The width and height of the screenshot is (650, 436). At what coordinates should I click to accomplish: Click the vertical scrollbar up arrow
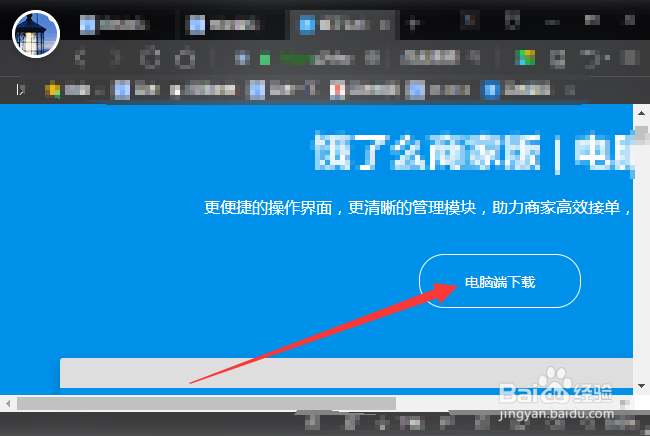tap(641, 113)
